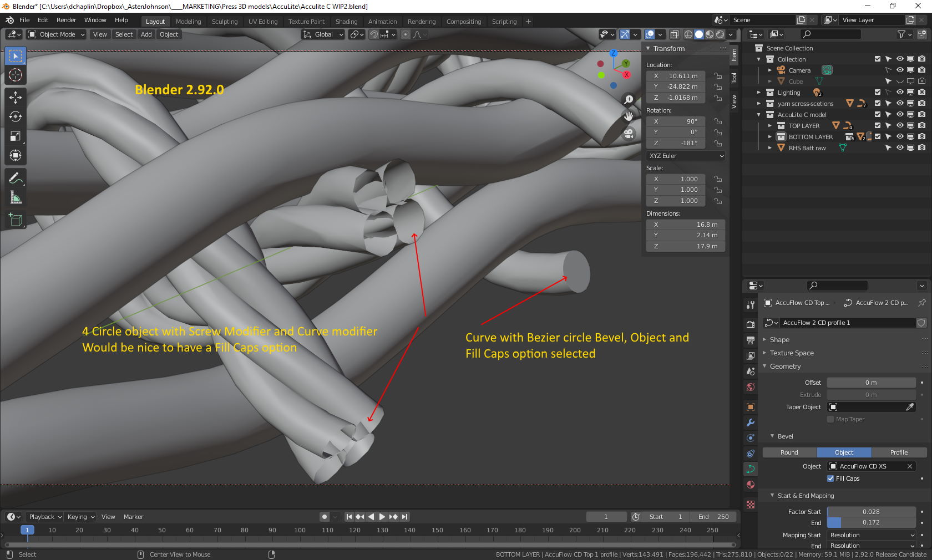Activate the Move tool
The height and width of the screenshot is (560, 932).
point(16,98)
